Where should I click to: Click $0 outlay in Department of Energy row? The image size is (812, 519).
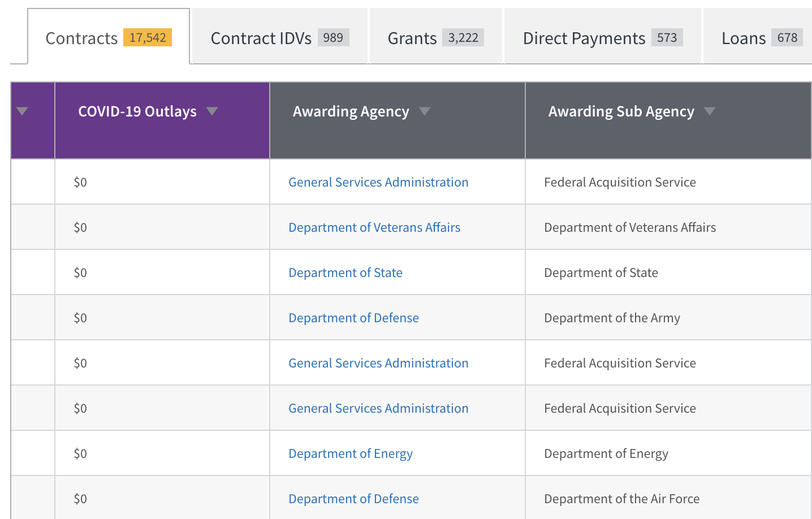(x=80, y=453)
